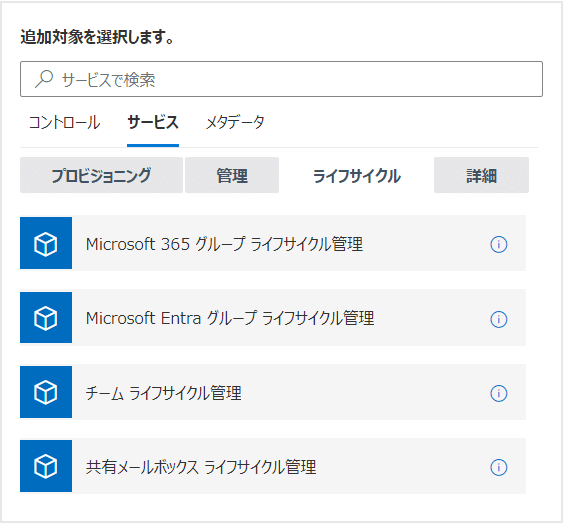The width and height of the screenshot is (563, 523).
Task: Filter by プロビジョニング category
Action: coord(101,175)
